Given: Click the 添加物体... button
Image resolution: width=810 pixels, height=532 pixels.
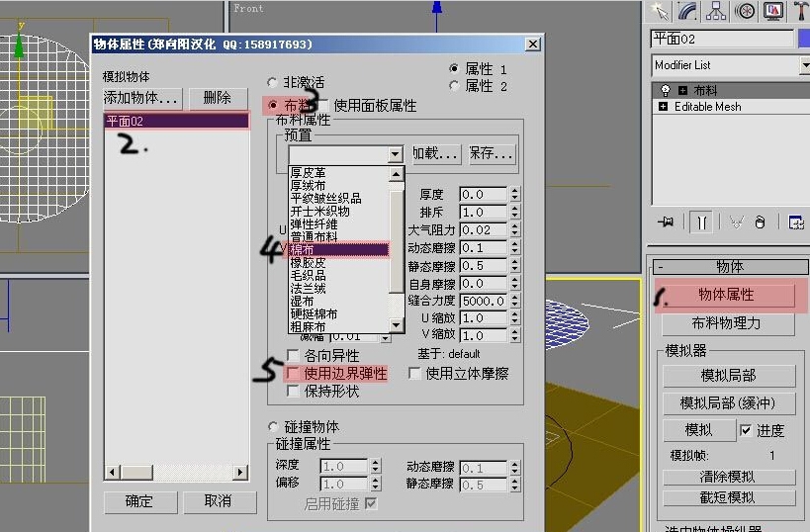Looking at the screenshot, I should click(142, 98).
